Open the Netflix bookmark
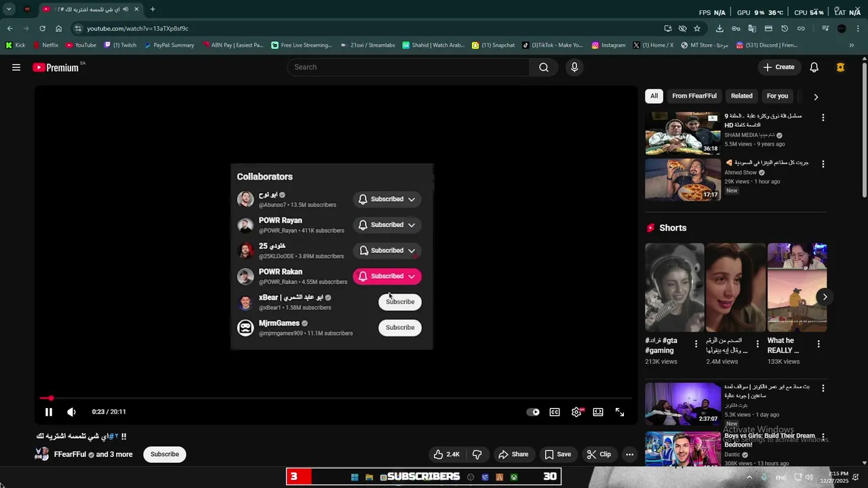This screenshot has width=868, height=488. 45,45
